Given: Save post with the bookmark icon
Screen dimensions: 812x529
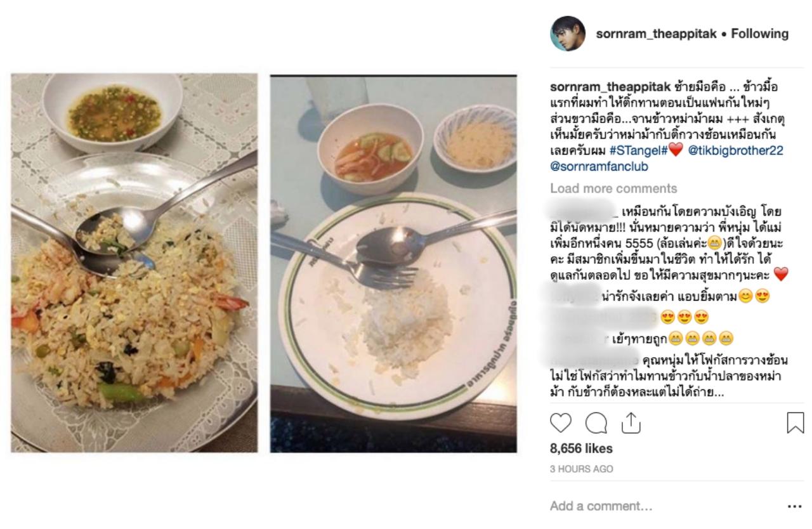Looking at the screenshot, I should coord(795,423).
